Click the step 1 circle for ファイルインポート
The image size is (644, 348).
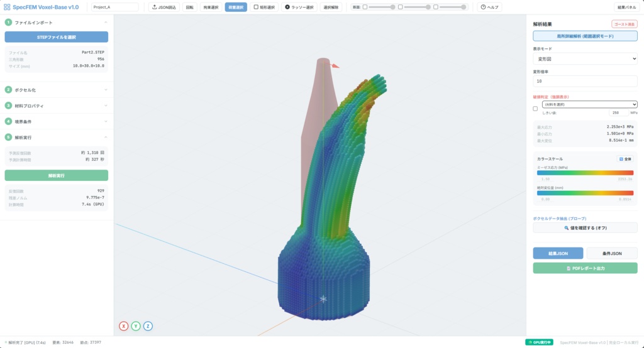pyautogui.click(x=8, y=22)
